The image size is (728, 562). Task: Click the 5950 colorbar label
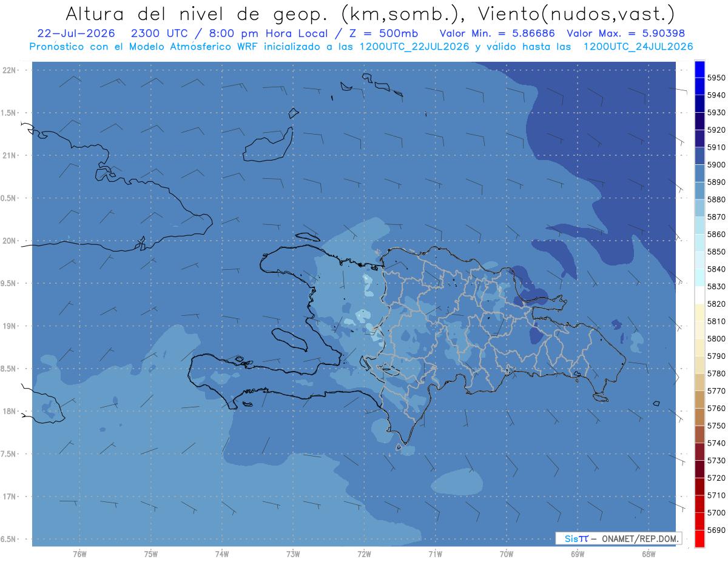tap(716, 78)
